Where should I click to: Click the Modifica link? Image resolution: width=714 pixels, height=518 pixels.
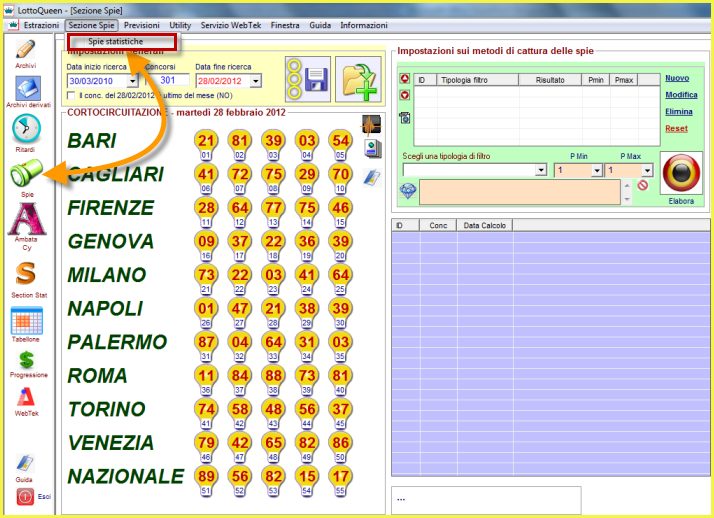coord(681,95)
